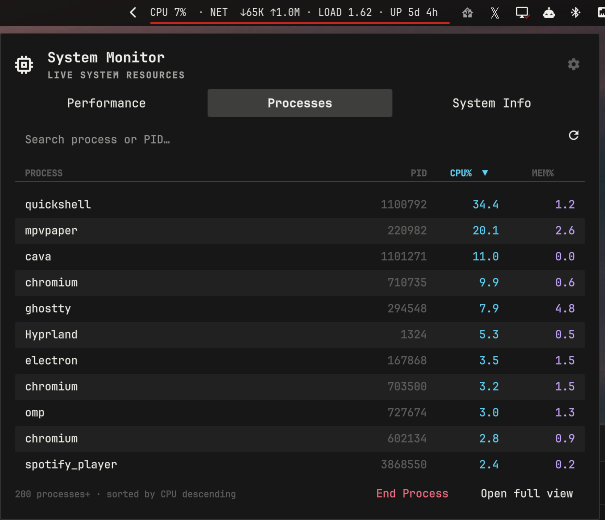Click the Bluetooth icon in top bar
The width and height of the screenshot is (605, 520).
pyautogui.click(x=575, y=12)
